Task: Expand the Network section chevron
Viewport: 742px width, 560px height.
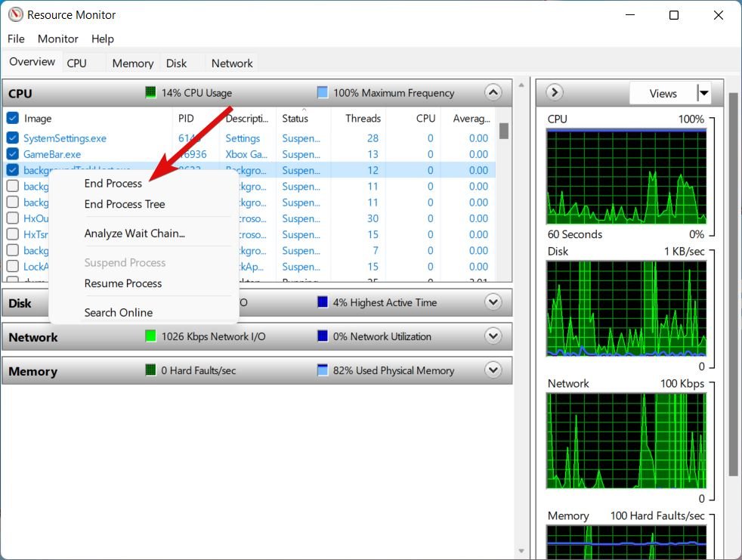Action: [493, 336]
